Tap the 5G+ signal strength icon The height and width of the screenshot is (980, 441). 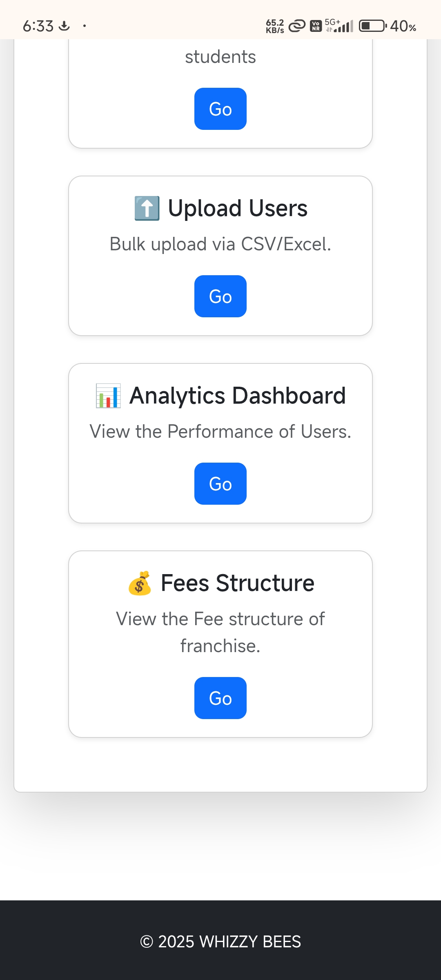[339, 26]
